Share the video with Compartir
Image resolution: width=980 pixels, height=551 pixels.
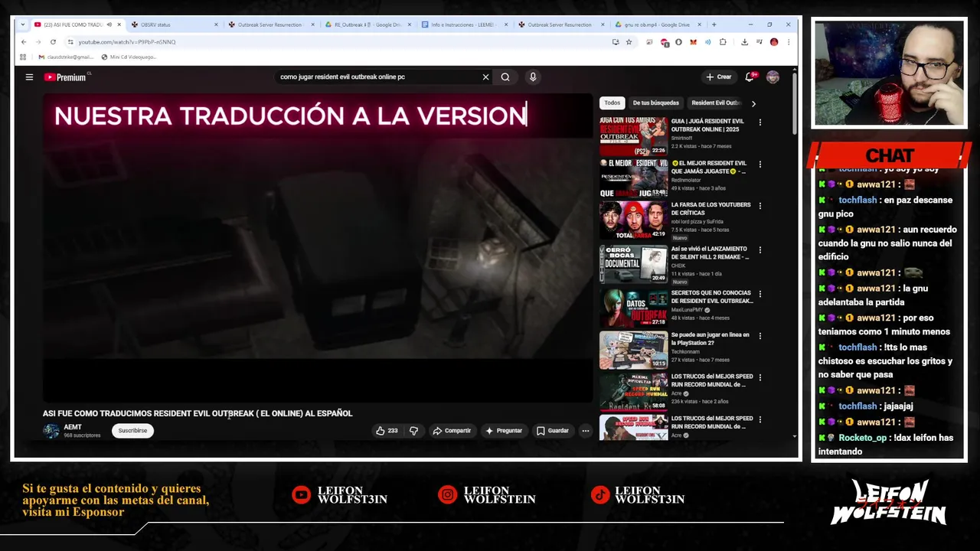tap(452, 431)
